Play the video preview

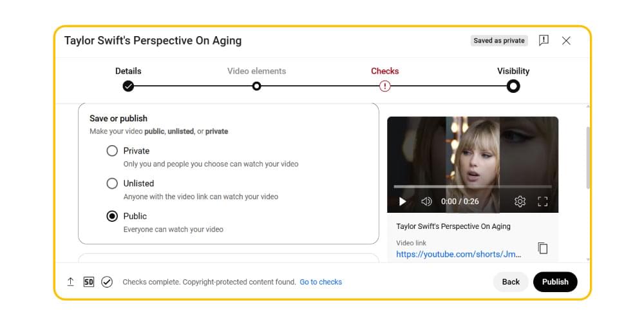tap(402, 201)
